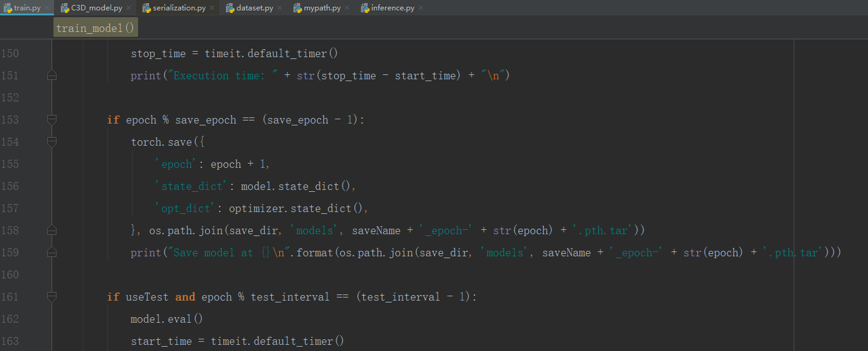
Task: Close the dataset.py tab
Action: pyautogui.click(x=280, y=9)
